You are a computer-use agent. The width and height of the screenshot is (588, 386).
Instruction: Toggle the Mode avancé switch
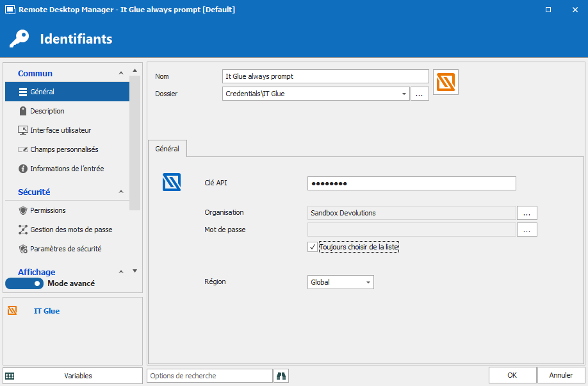pyautogui.click(x=24, y=283)
